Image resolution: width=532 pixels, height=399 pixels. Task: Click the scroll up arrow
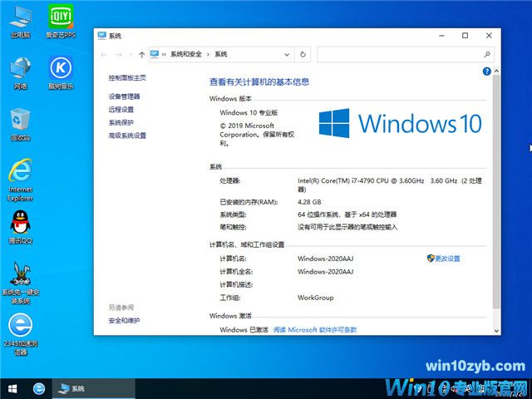coord(496,71)
